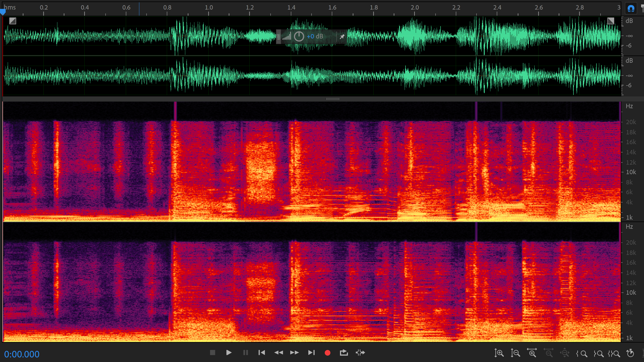Toggle the blue snapping magnet icon
Image resolution: width=644 pixels, height=362 pixels.
[x=631, y=9]
